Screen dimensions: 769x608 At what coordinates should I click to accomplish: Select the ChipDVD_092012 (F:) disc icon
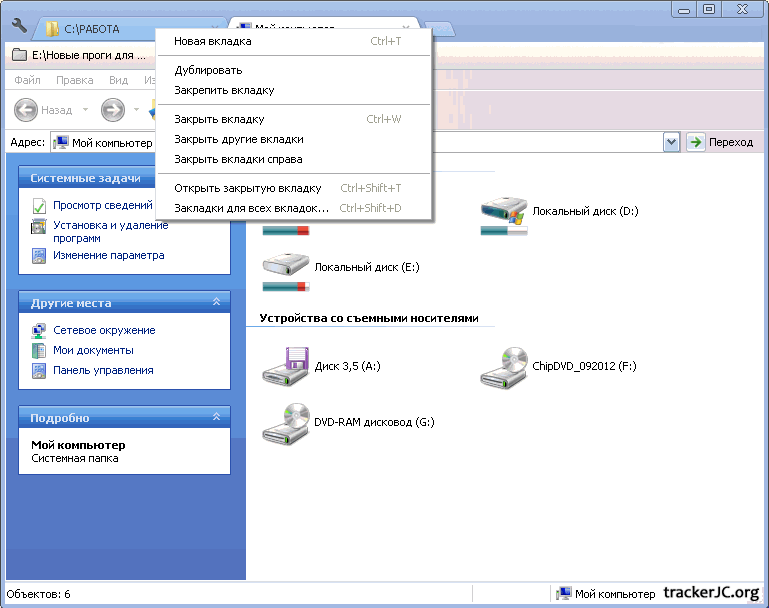[503, 366]
